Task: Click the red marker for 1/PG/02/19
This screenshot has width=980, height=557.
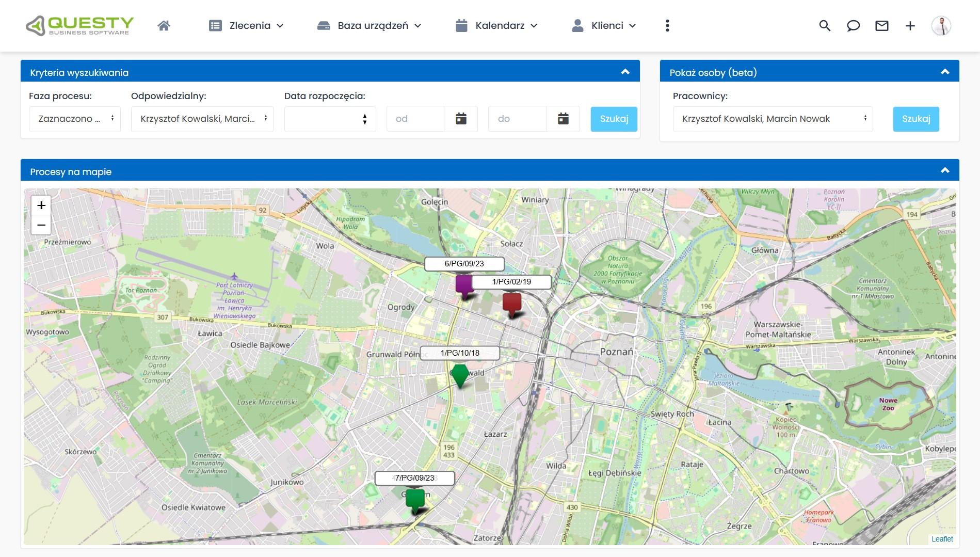Action: tap(512, 305)
